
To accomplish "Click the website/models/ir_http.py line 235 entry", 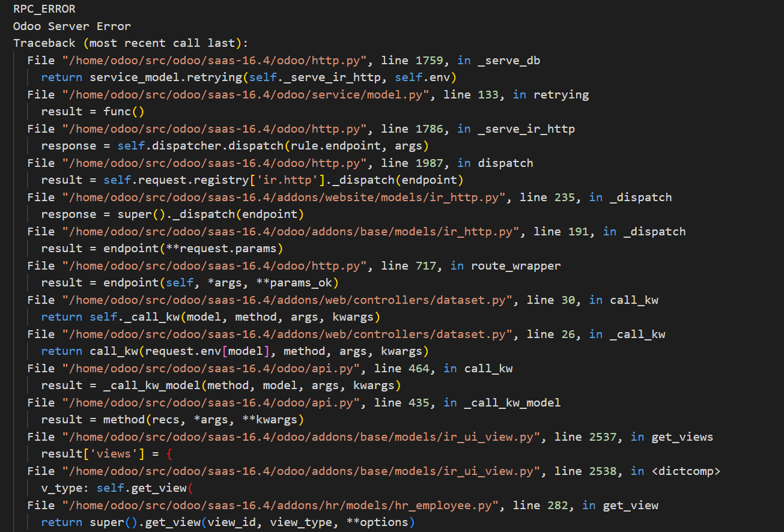I will click(x=350, y=197).
